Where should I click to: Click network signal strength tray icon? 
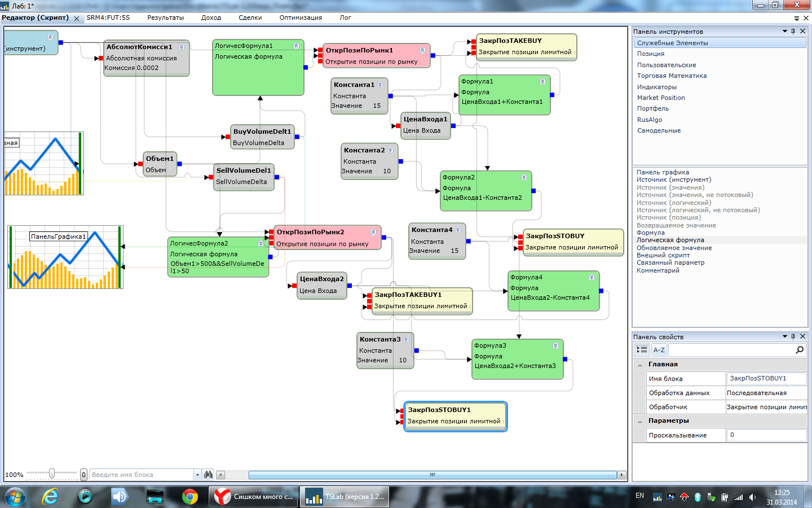point(739,497)
